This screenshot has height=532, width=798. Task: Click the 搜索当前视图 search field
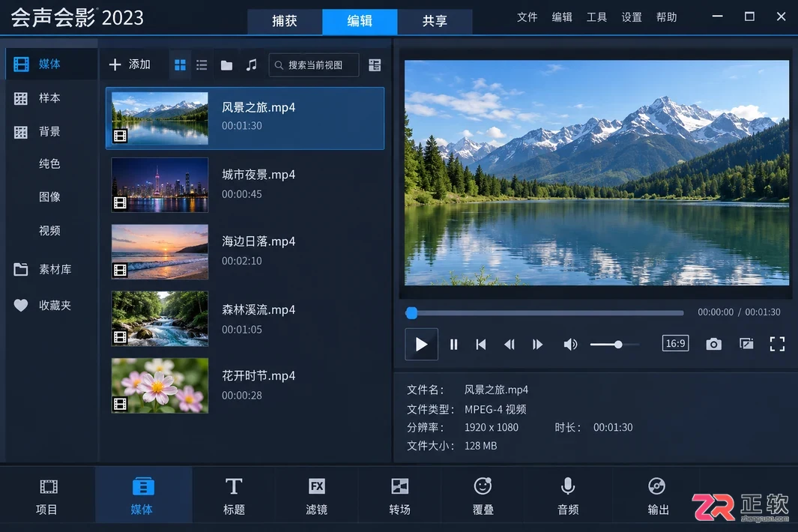(314, 65)
